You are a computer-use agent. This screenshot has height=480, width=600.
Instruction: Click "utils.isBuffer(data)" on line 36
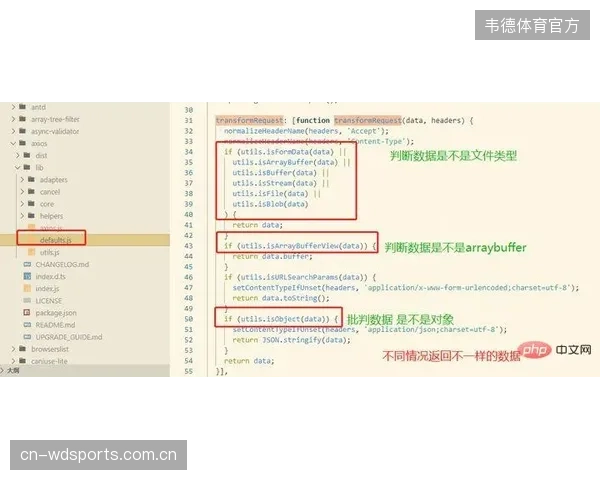tap(274, 173)
